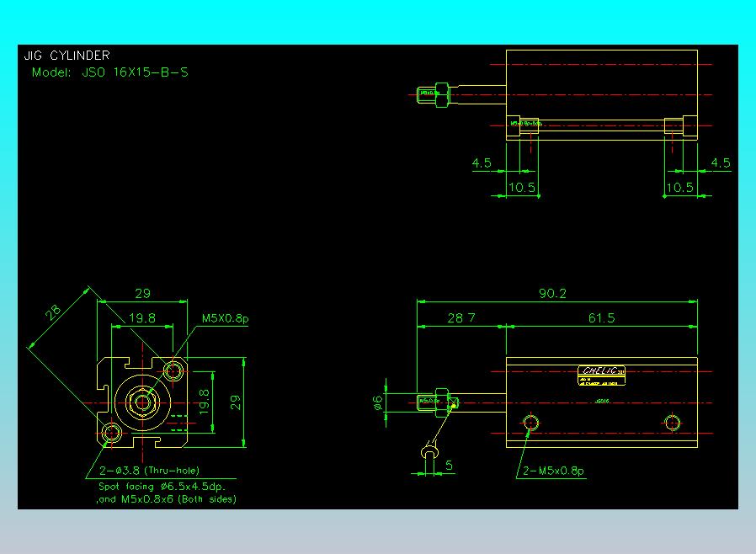This screenshot has width=756, height=554.
Task: Click the lower-left mounting hole in front view
Action: tap(112, 433)
